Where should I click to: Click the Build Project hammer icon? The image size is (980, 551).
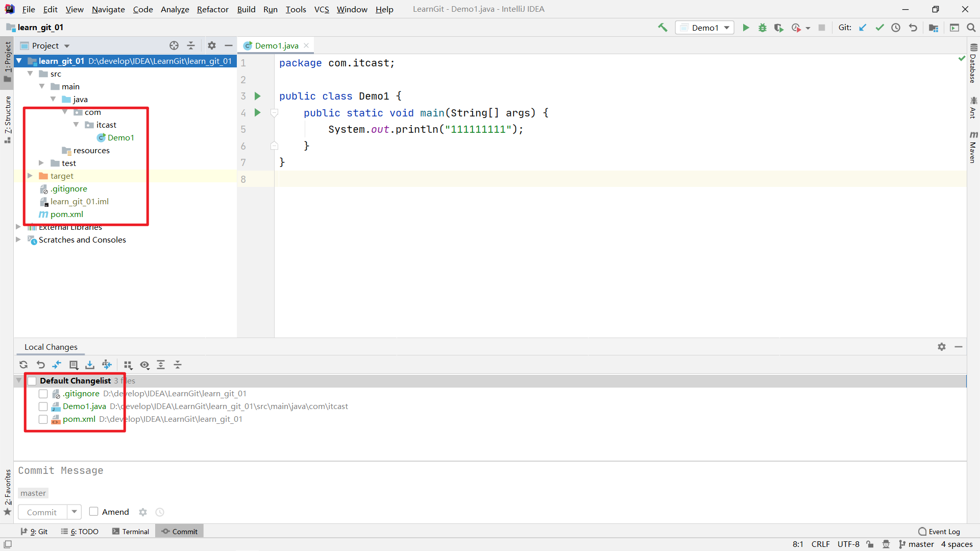pyautogui.click(x=663, y=28)
